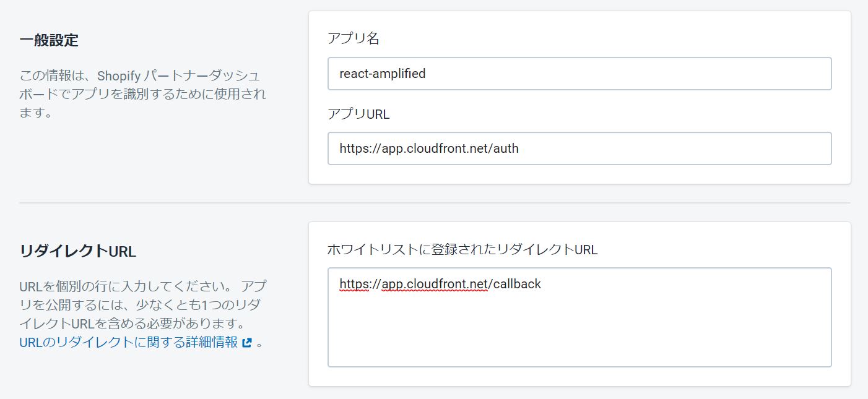
Task: Click the description starting with URLを個別の行に入力
Action: pyautogui.click(x=142, y=305)
